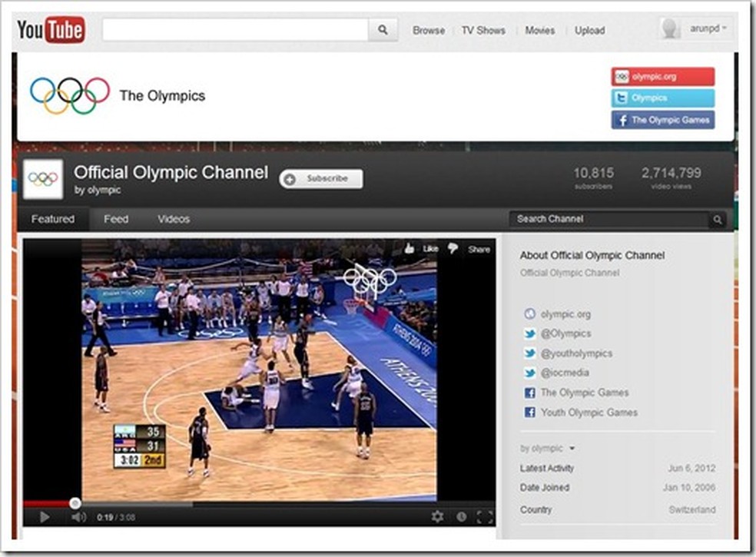
Task: Open the arunpd account dropdown
Action: 696,29
